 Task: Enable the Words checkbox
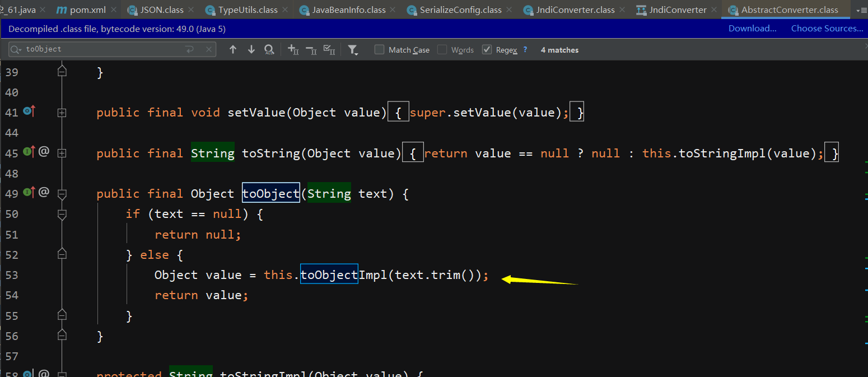tap(442, 50)
